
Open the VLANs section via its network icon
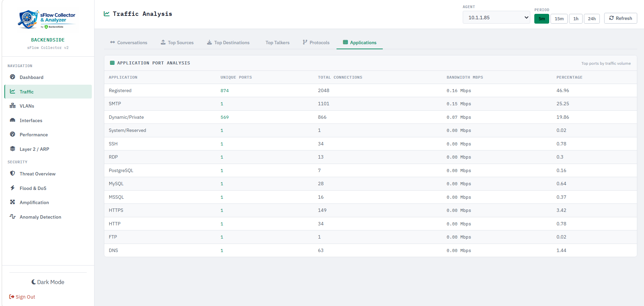point(12,106)
